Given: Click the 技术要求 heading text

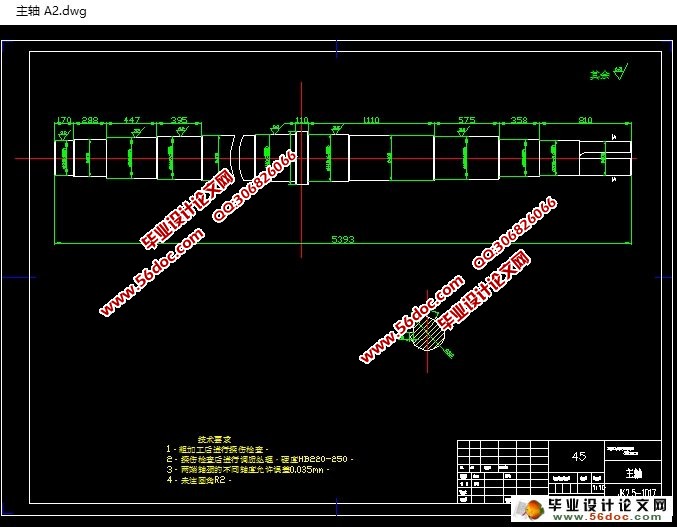Looking at the screenshot, I should (214, 439).
